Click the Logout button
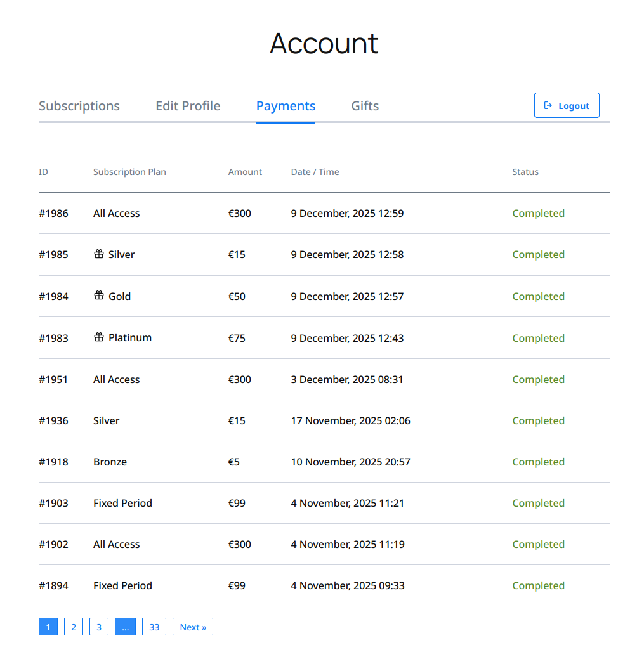This screenshot has height=657, width=644. [x=566, y=106]
